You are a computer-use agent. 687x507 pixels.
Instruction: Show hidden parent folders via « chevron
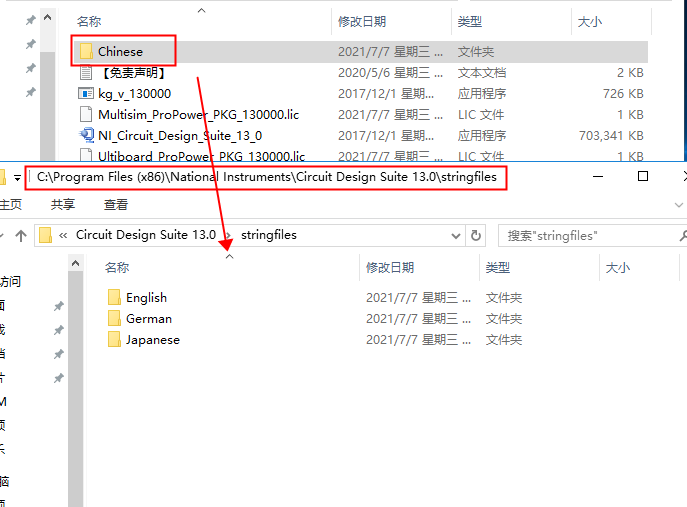63,236
